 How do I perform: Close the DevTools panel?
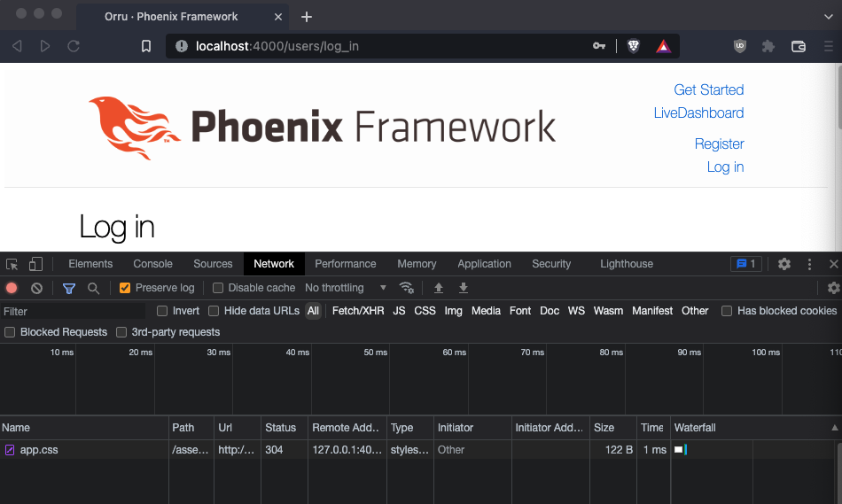pyautogui.click(x=833, y=264)
